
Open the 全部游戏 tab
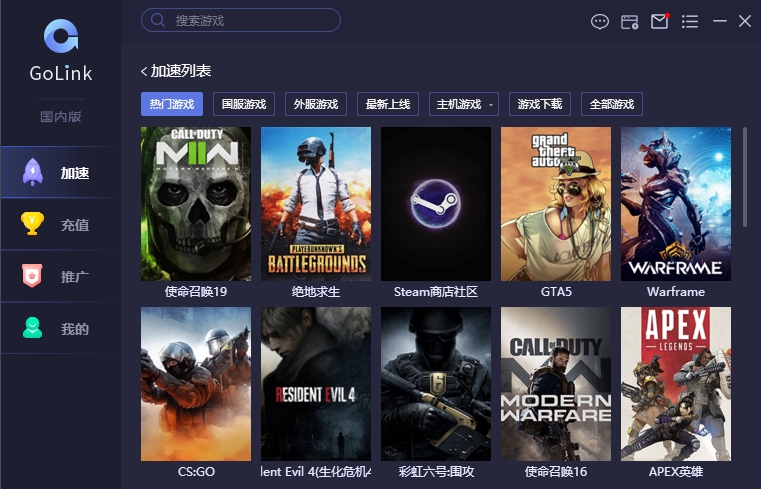[x=612, y=104]
